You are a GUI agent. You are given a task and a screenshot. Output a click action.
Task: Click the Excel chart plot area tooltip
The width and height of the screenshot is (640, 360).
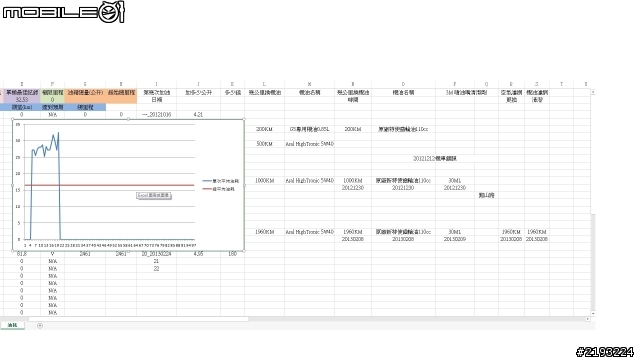click(x=153, y=196)
